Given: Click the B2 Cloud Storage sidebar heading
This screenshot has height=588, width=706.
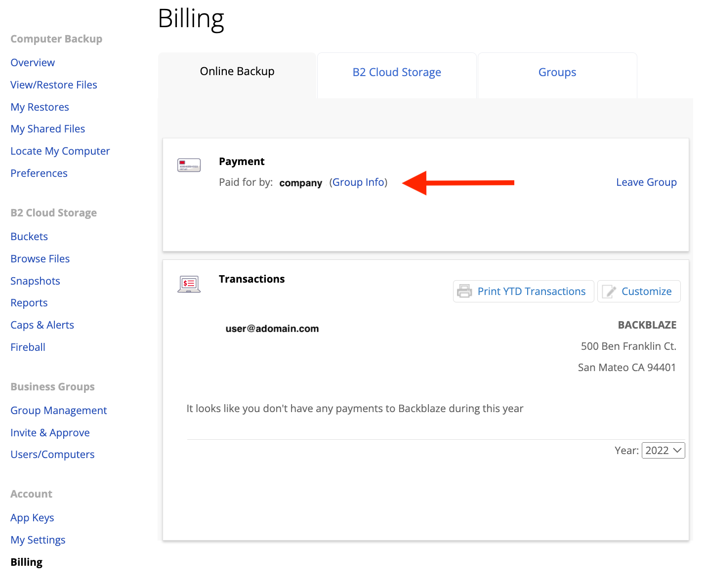Looking at the screenshot, I should tap(53, 213).
